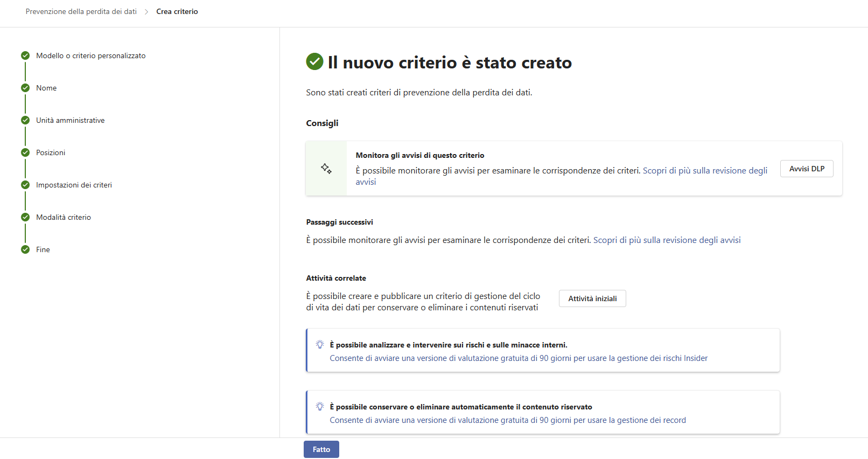Viewport: 868px width, 459px height.
Task: Select the Nome wizard step
Action: tap(46, 88)
